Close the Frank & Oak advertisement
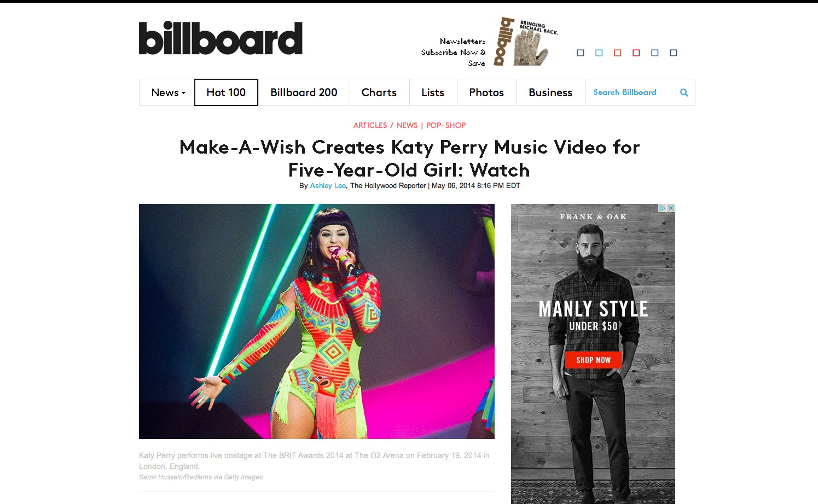The width and height of the screenshot is (818, 504). [x=671, y=208]
